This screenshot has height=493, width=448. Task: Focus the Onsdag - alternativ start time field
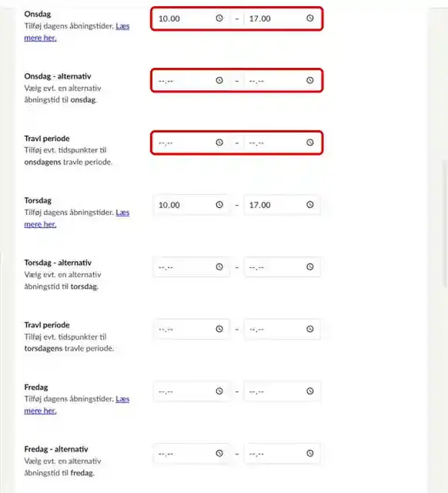(191, 80)
